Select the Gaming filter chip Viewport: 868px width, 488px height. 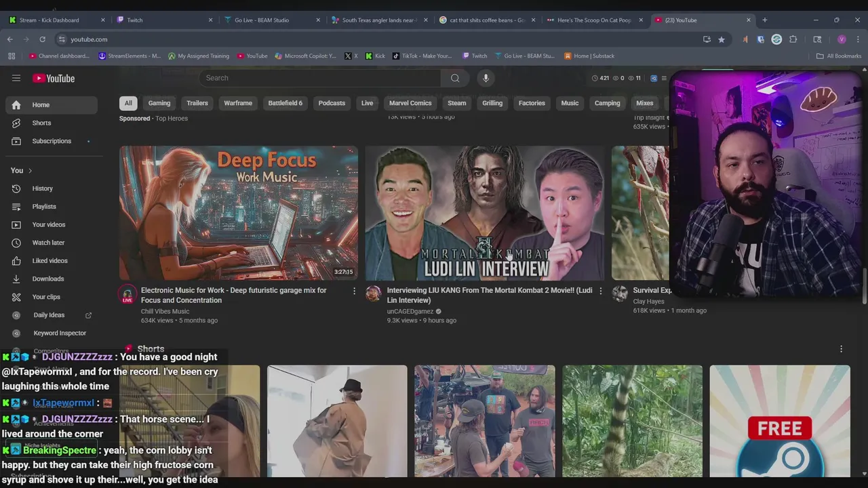[x=159, y=103]
